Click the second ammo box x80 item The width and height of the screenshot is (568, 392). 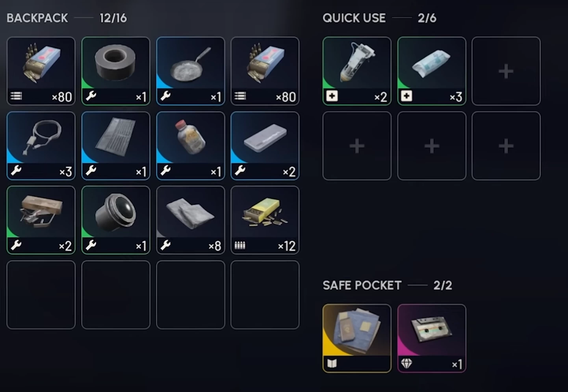265,71
